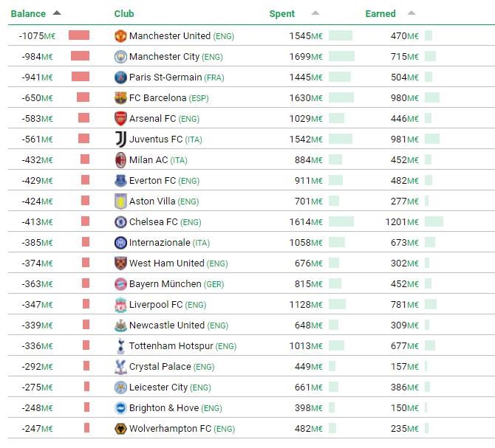Viewport: 495px width, 448px height.
Task: Click the Paris St-Germain crest icon
Action: click(121, 77)
